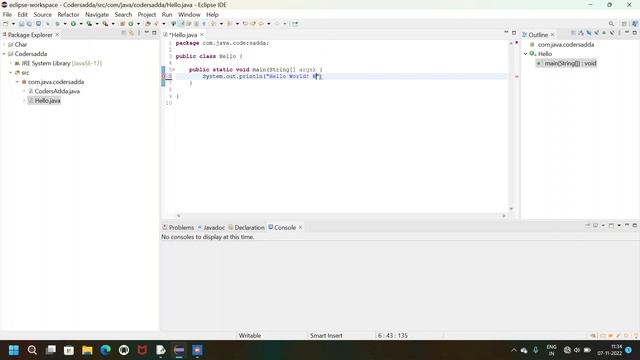
Task: Collapse the Hello class in Outline
Action: click(526, 54)
